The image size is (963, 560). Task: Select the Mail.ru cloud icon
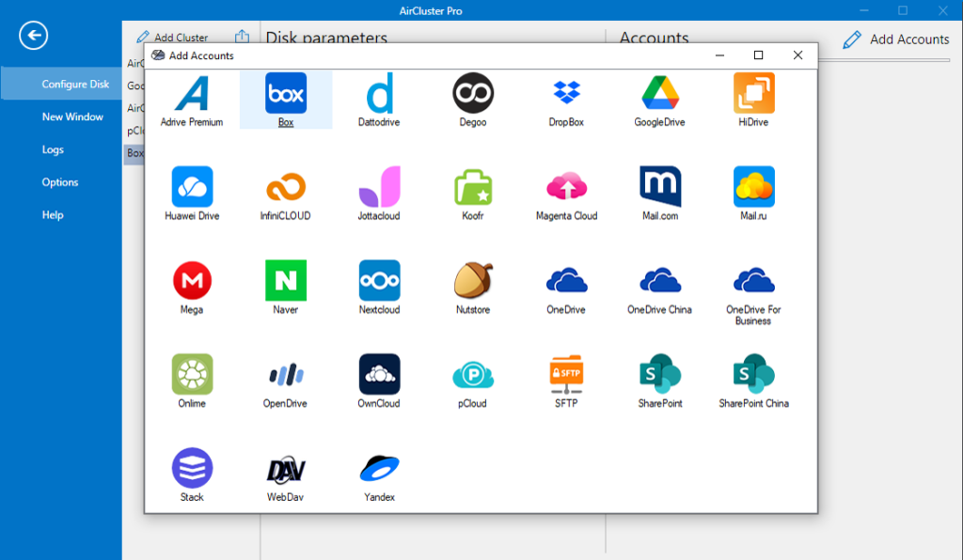click(753, 186)
